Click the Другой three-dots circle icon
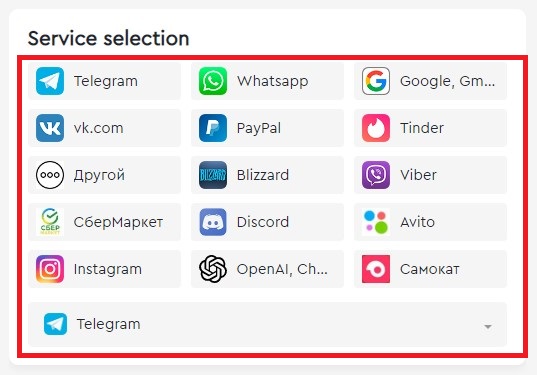This screenshot has height=375, width=537. [50, 175]
